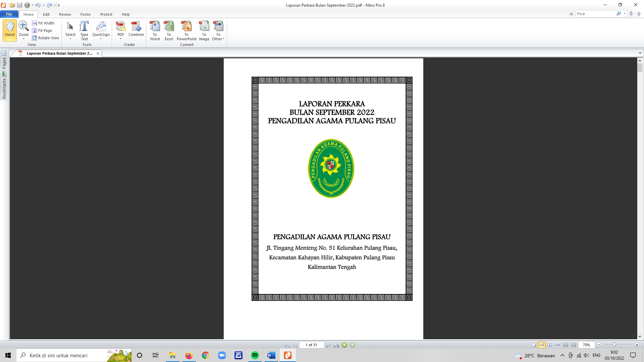
Task: Open the QuickSign dropdown
Action: coord(101,39)
